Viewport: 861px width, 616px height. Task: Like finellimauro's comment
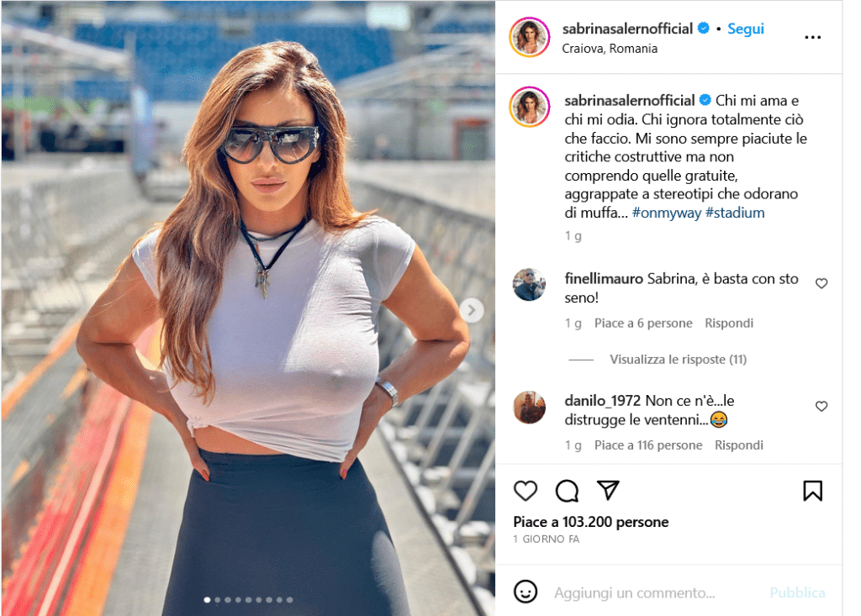pyautogui.click(x=821, y=283)
